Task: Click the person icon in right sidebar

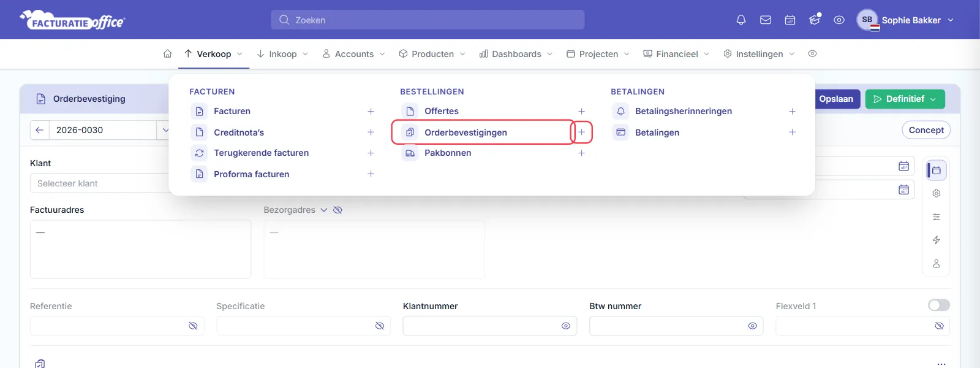Action: coord(937,264)
